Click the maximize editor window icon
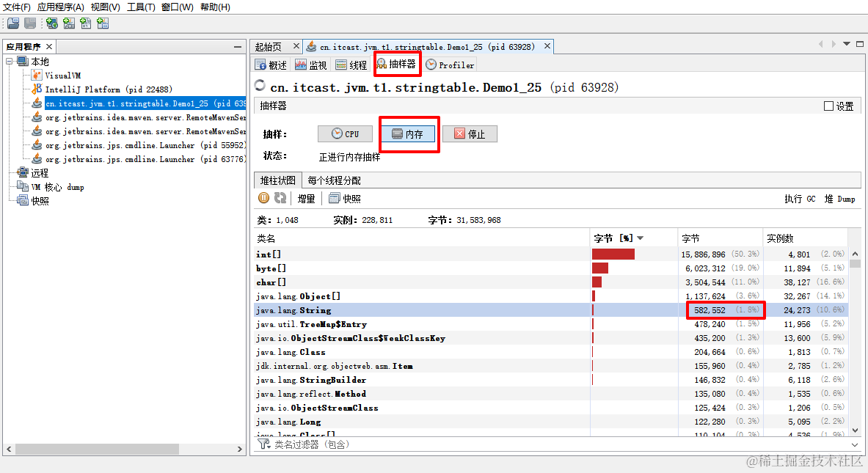 pyautogui.click(x=860, y=44)
